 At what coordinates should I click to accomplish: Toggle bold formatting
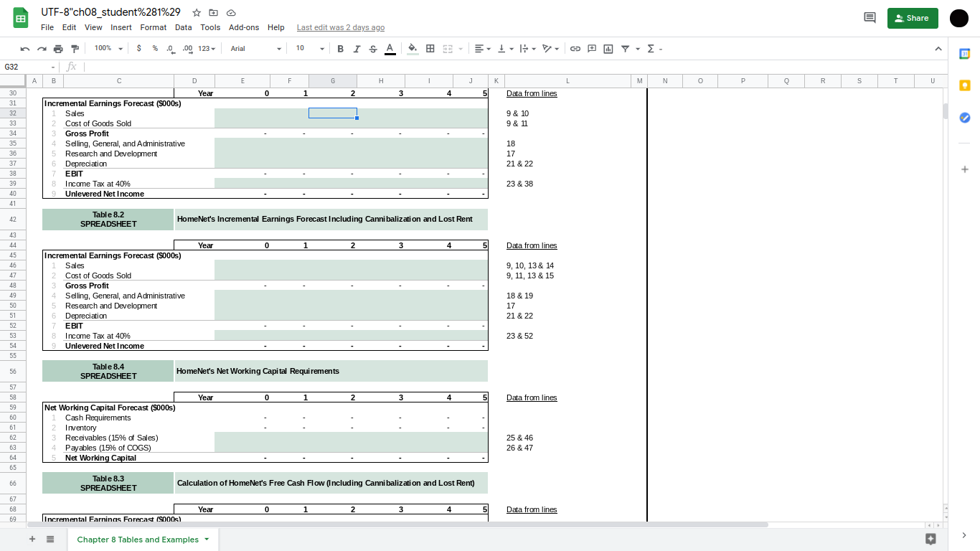click(340, 48)
